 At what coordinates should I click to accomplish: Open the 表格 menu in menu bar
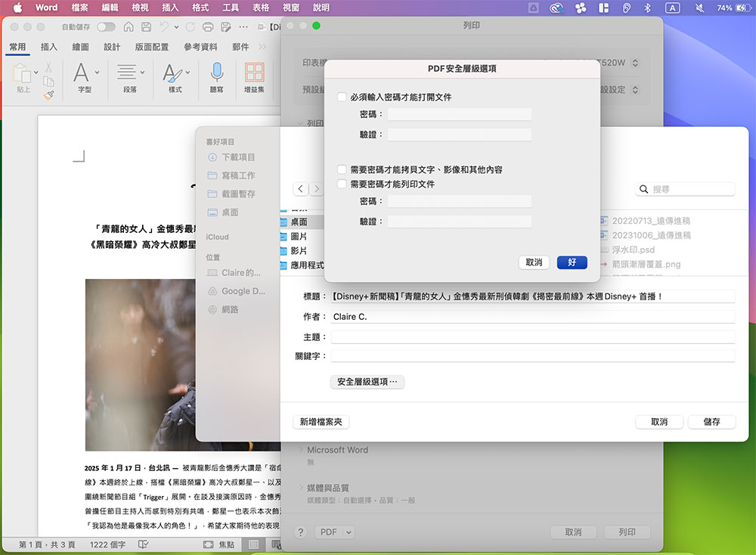click(261, 8)
